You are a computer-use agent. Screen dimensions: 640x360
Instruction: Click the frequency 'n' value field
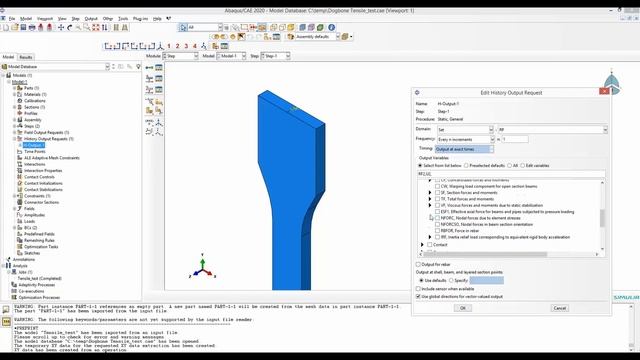click(x=515, y=139)
